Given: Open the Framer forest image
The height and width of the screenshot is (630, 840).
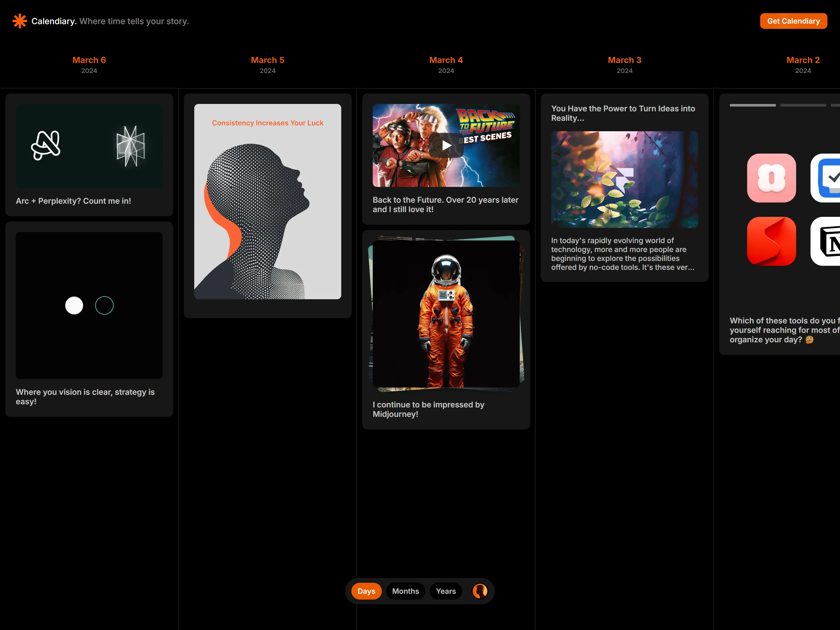Looking at the screenshot, I should click(x=624, y=179).
